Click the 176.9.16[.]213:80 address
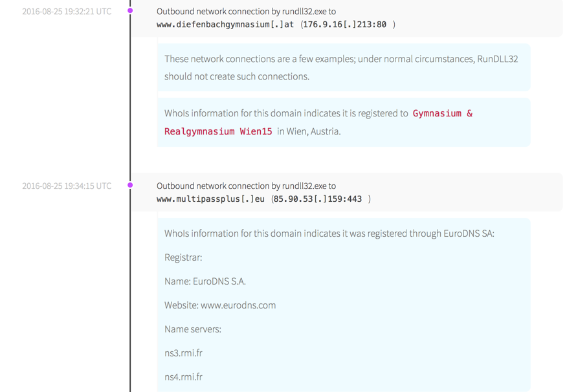 pyautogui.click(x=345, y=25)
